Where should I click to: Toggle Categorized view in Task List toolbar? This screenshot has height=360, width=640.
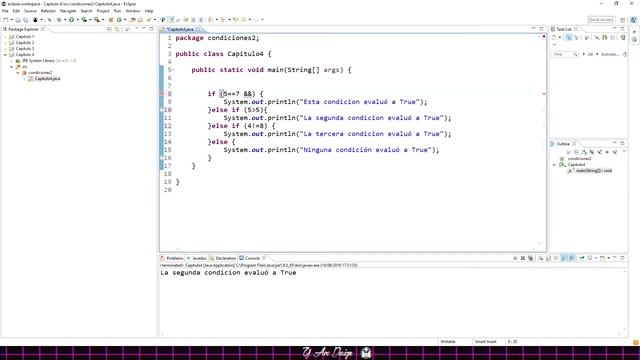569,37
